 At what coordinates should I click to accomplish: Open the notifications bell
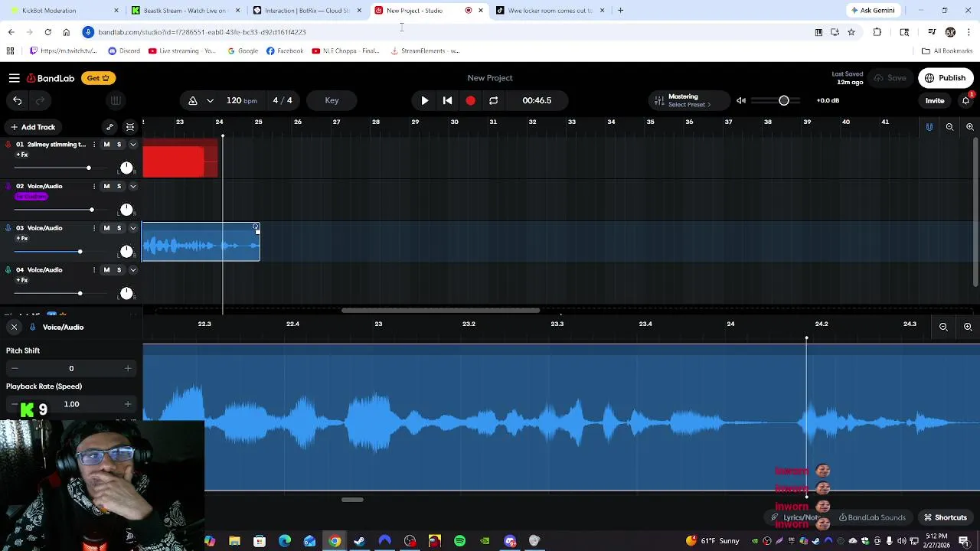[965, 100]
